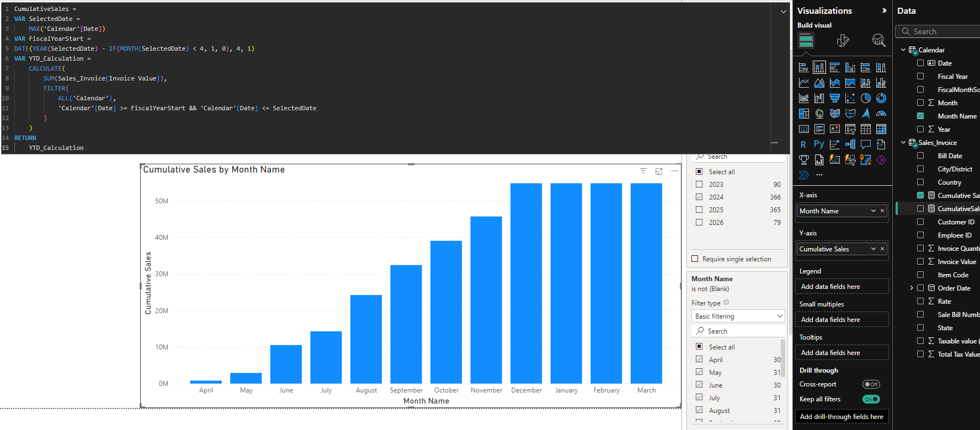Insert the Q&A speech bubble visual
This screenshot has width=980, height=430.
866,144
